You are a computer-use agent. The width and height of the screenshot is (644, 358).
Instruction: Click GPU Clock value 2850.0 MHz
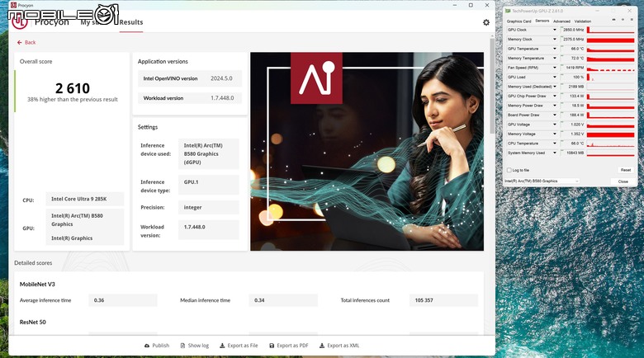pos(572,30)
